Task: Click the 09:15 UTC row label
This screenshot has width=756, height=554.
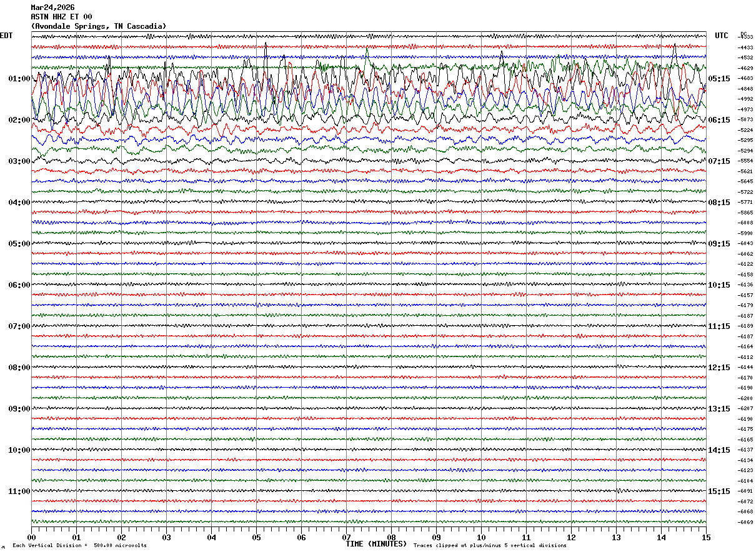Action: pyautogui.click(x=719, y=244)
